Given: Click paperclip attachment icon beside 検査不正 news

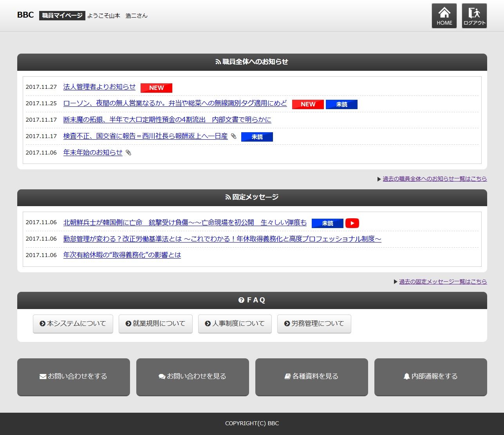Looking at the screenshot, I should point(234,136).
